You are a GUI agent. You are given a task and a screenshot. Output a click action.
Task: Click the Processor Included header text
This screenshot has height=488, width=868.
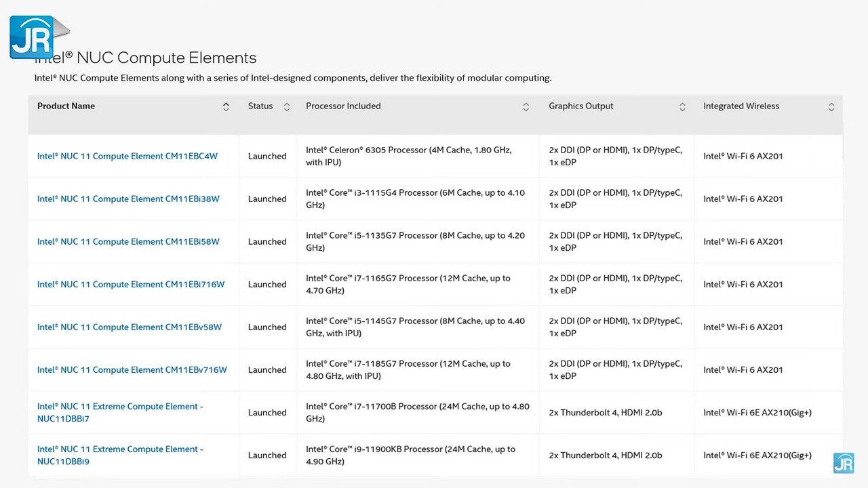(x=343, y=106)
